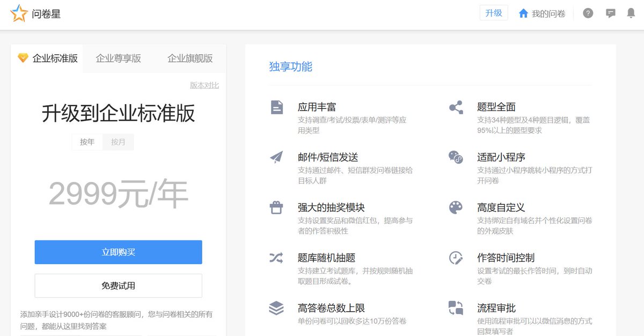Open 我的问卷 link

548,13
